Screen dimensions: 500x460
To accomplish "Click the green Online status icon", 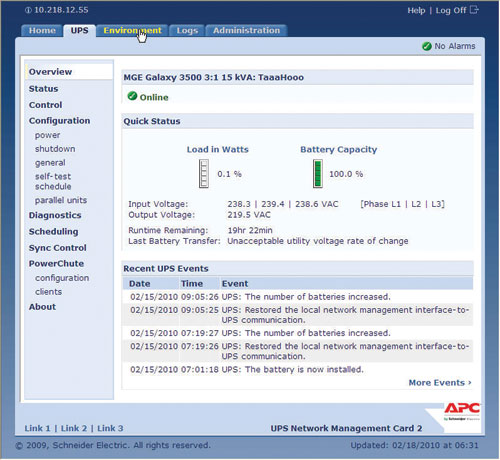I will [x=132, y=96].
